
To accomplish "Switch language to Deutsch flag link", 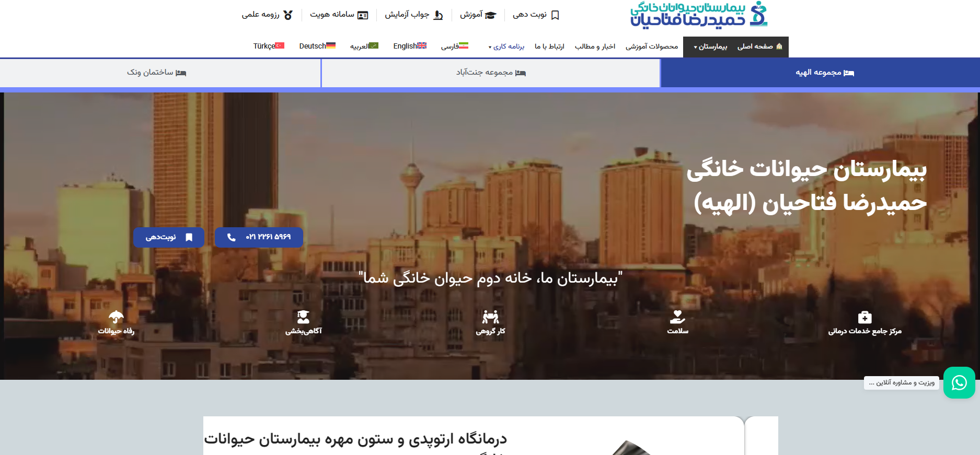I will [x=317, y=46].
